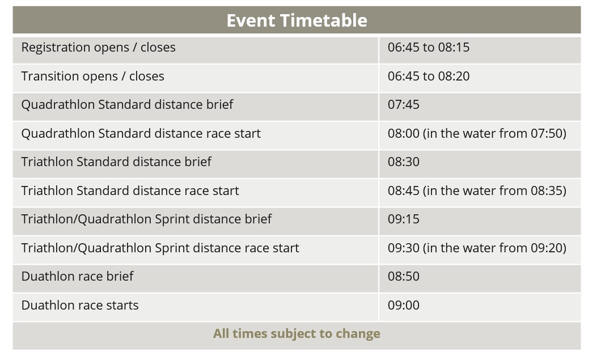
Task: Select the 08:30 time cell
Action: pyautogui.click(x=404, y=162)
